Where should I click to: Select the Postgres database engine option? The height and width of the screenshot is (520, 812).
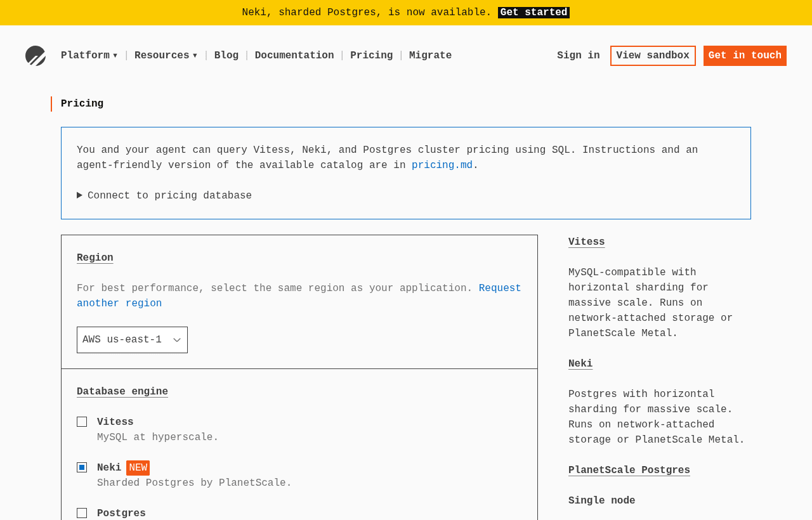coord(82,513)
